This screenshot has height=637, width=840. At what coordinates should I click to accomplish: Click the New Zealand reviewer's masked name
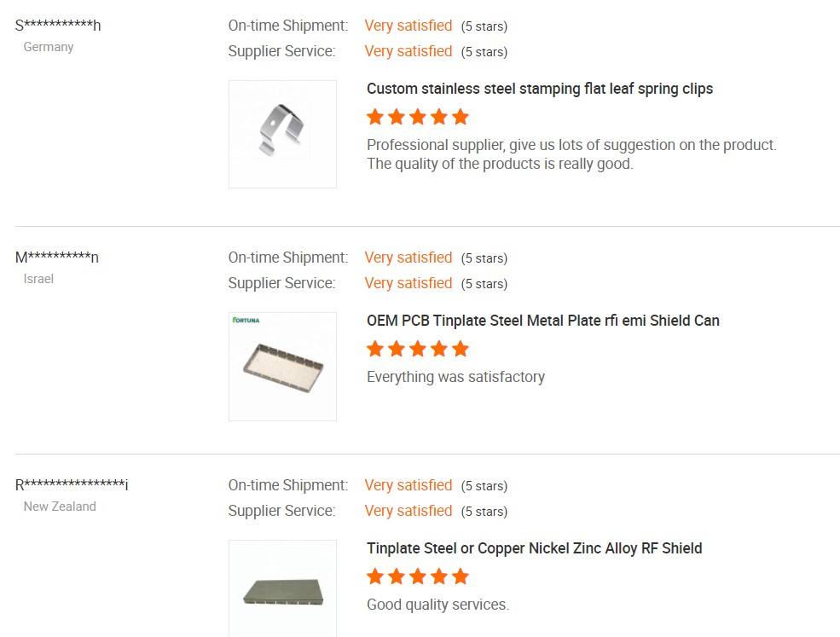click(72, 485)
